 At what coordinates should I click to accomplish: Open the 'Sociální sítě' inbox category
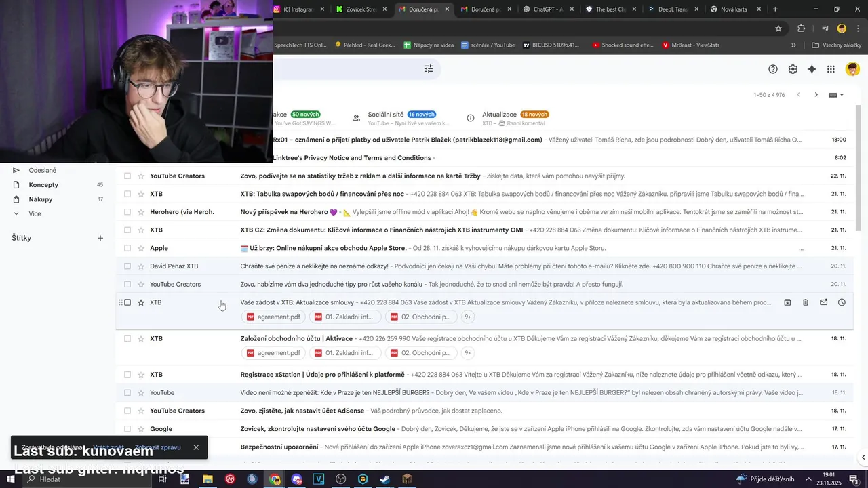pyautogui.click(x=401, y=118)
